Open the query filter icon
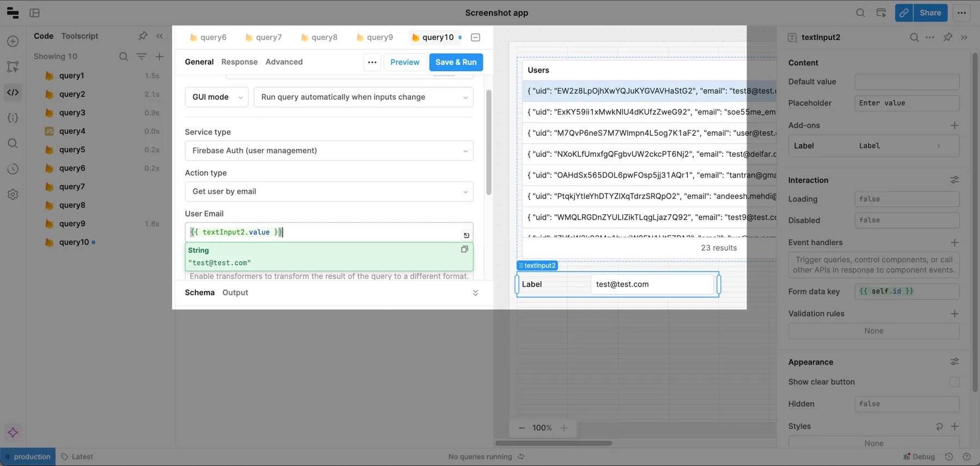Viewport: 980px width, 466px height. tap(142, 57)
